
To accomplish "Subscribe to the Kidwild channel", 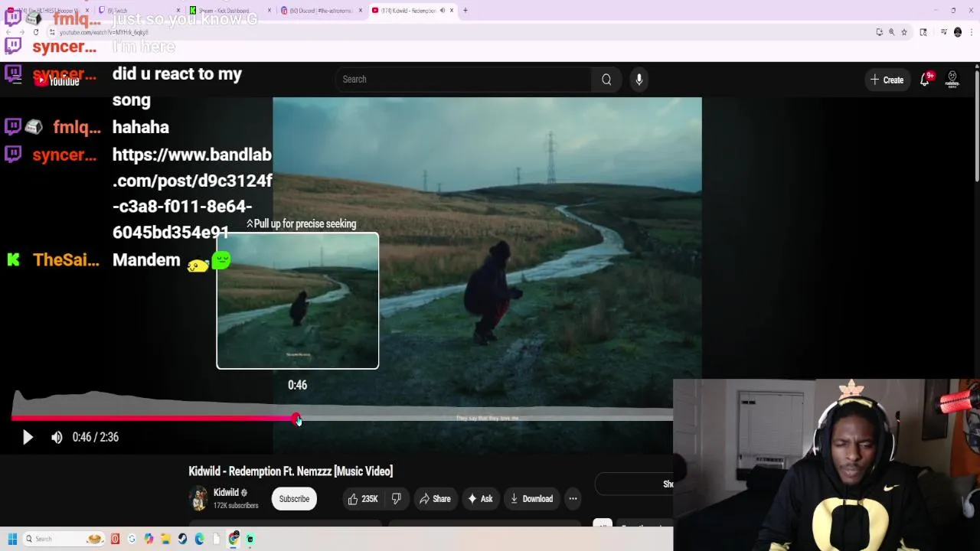I will point(294,499).
